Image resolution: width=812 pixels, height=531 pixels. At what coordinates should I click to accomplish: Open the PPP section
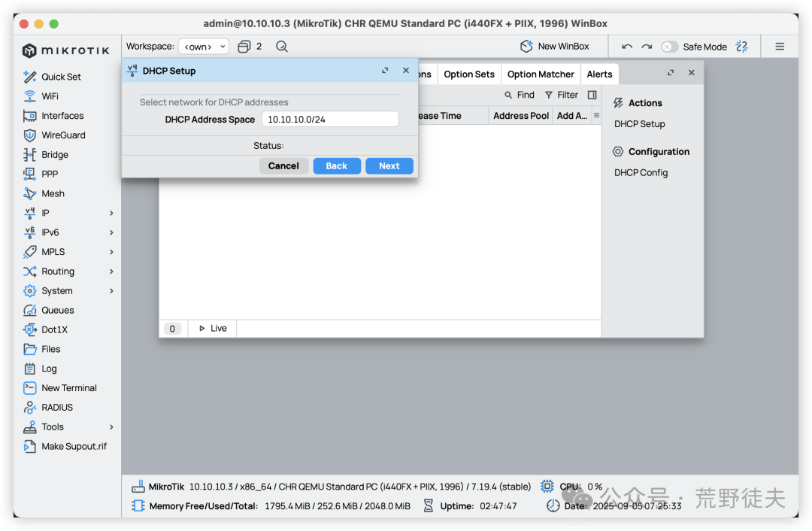[x=49, y=174]
